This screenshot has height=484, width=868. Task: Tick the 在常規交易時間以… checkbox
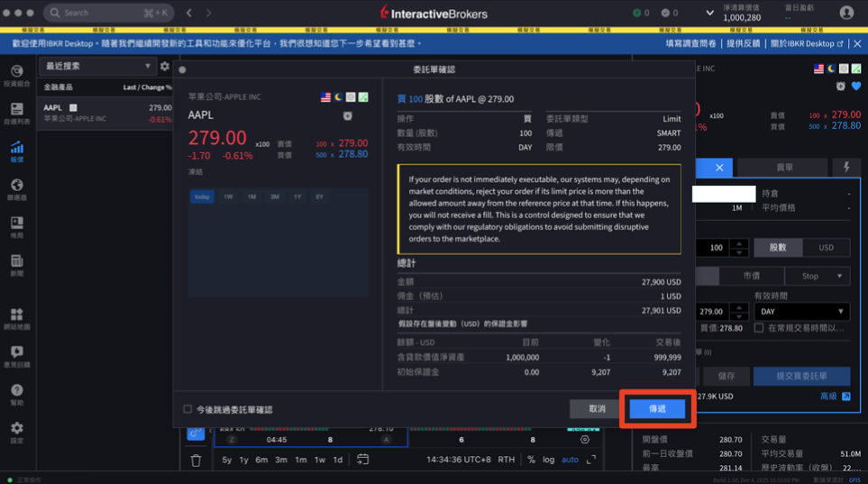click(x=759, y=328)
